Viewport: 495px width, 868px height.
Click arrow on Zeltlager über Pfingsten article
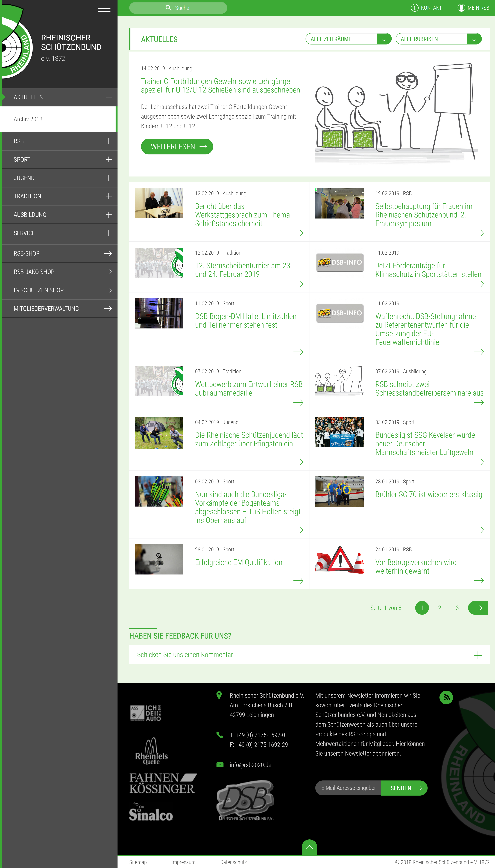click(298, 462)
